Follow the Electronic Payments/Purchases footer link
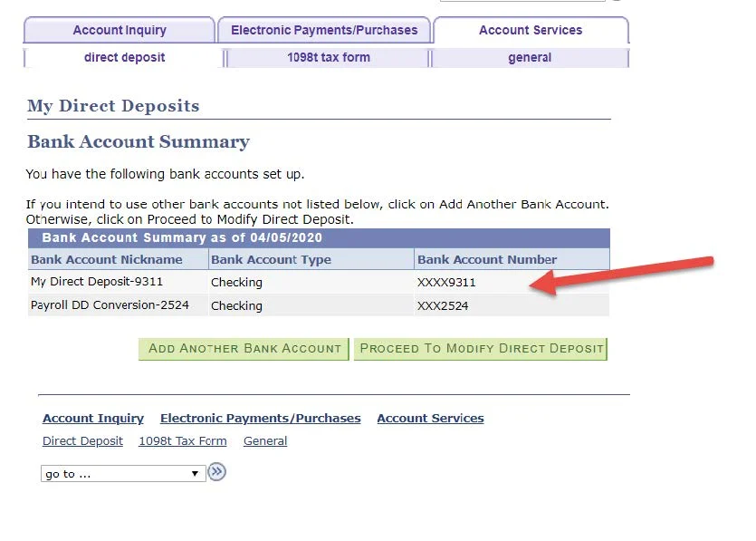Viewport: 756px width, 541px height. (260, 418)
